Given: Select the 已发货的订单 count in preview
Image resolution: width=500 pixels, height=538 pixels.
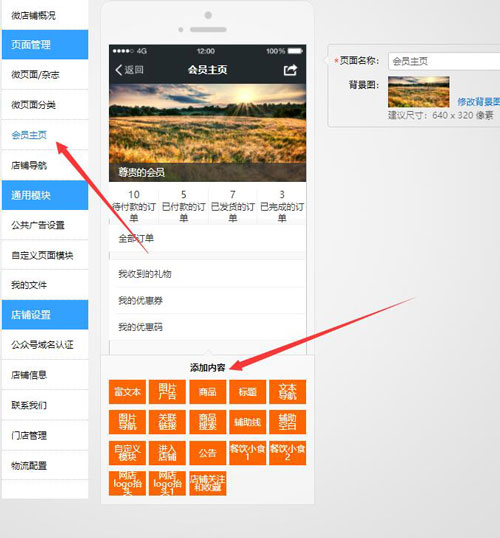Looking at the screenshot, I should coord(233,206).
